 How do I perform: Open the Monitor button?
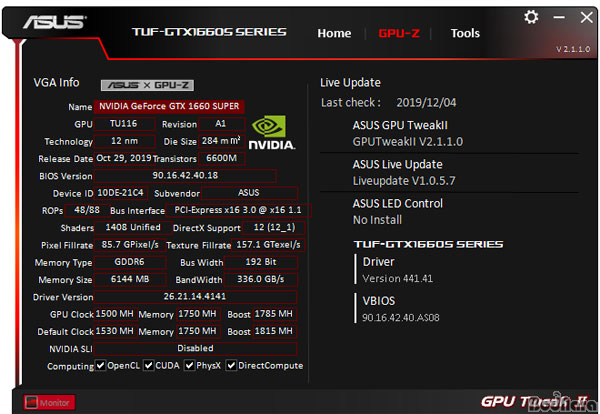[x=49, y=403]
